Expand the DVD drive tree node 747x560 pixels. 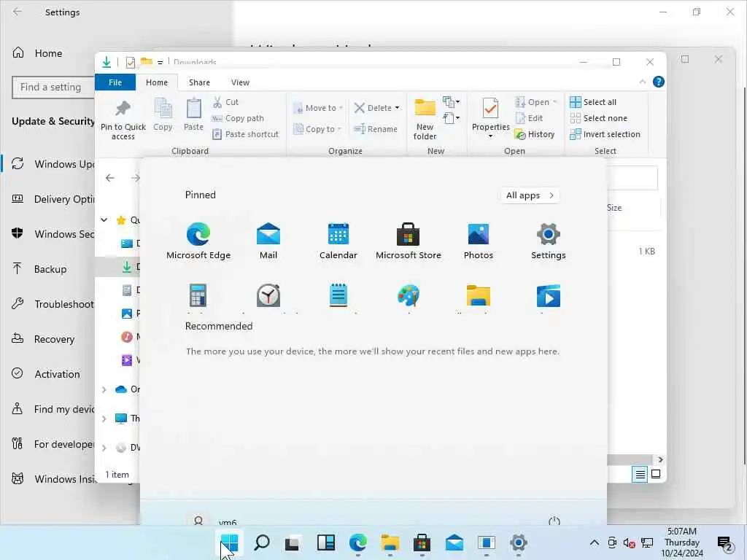point(104,448)
